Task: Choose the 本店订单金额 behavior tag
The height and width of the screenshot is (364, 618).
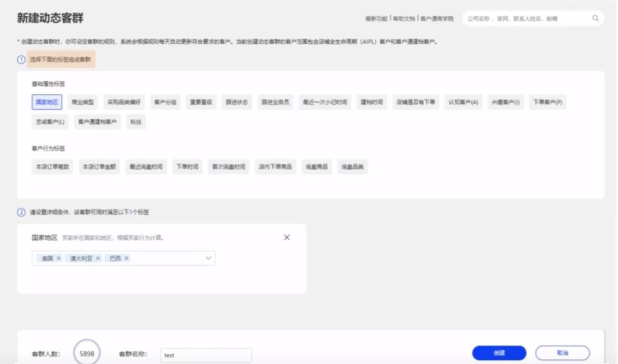Action: (x=99, y=167)
